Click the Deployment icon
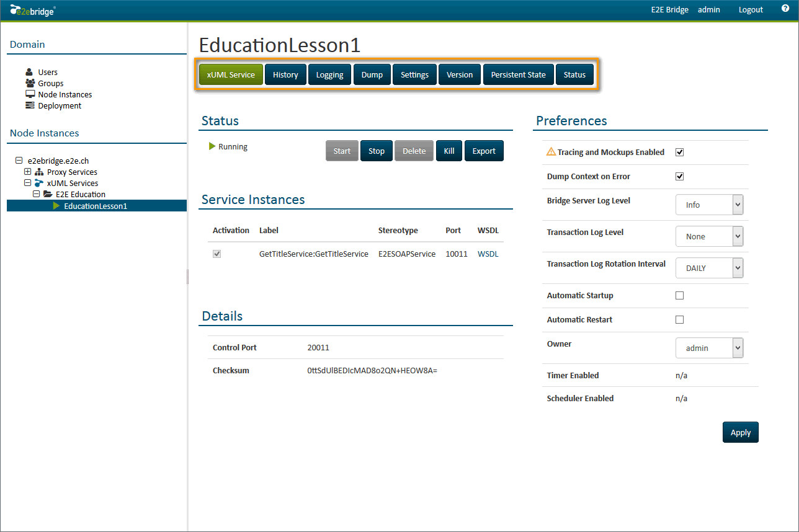Image resolution: width=799 pixels, height=532 pixels. (30, 105)
